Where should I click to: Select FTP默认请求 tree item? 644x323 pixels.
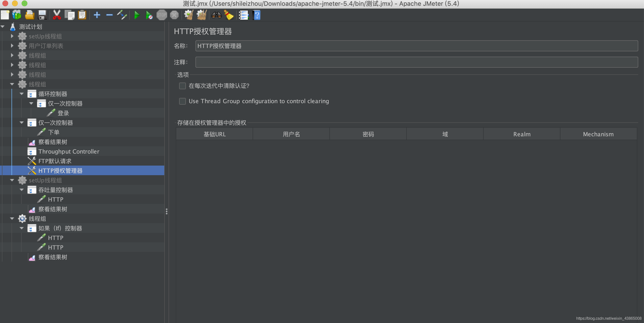click(x=55, y=161)
